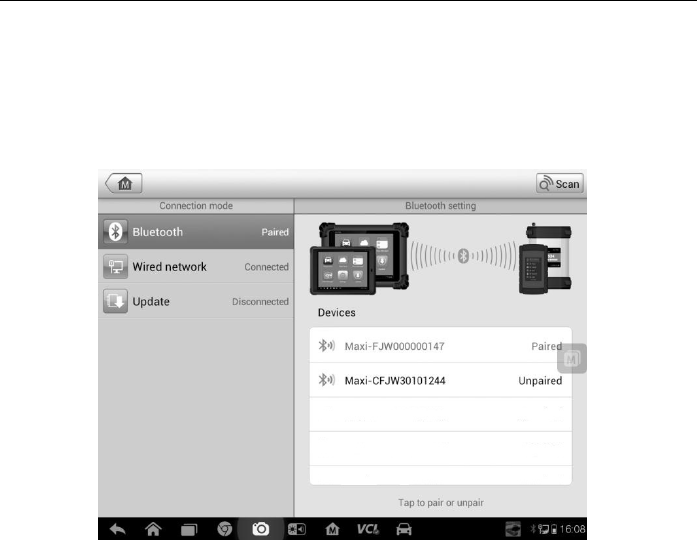The image size is (697, 540).
Task: Tap the MaxiSys home shortcut in the navigation bar
Action: 332,529
